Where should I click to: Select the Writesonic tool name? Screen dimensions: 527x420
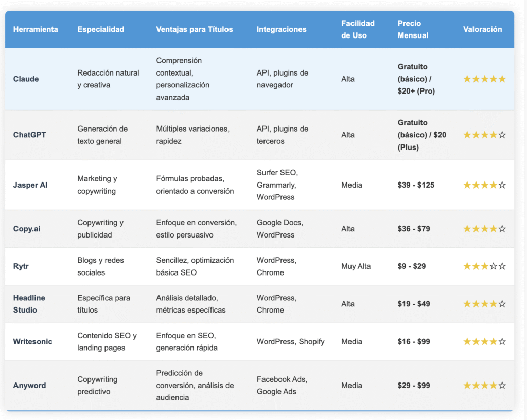32,342
